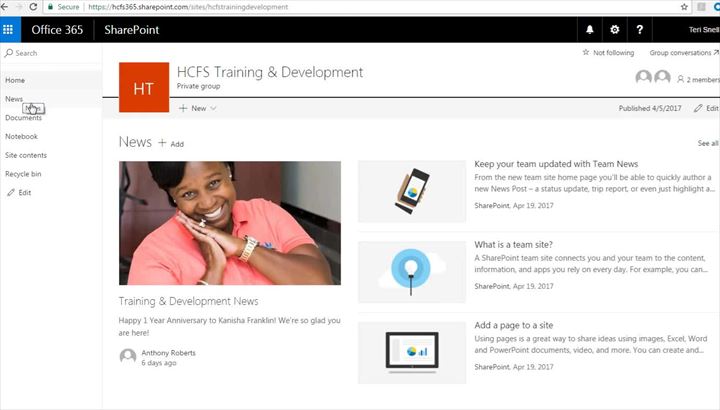
Task: Open Site contents in left navigation
Action: (x=26, y=155)
